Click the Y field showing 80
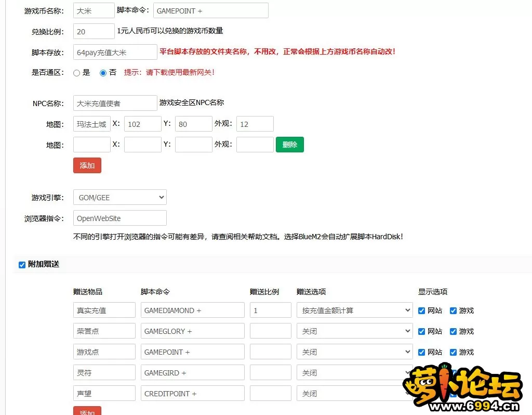 194,124
